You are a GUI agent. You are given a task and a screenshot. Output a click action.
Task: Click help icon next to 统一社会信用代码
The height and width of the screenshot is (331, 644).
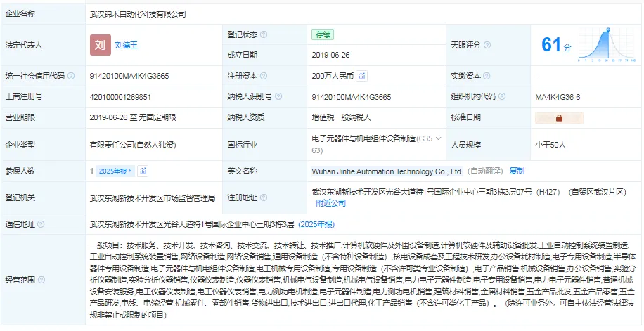(x=71, y=76)
